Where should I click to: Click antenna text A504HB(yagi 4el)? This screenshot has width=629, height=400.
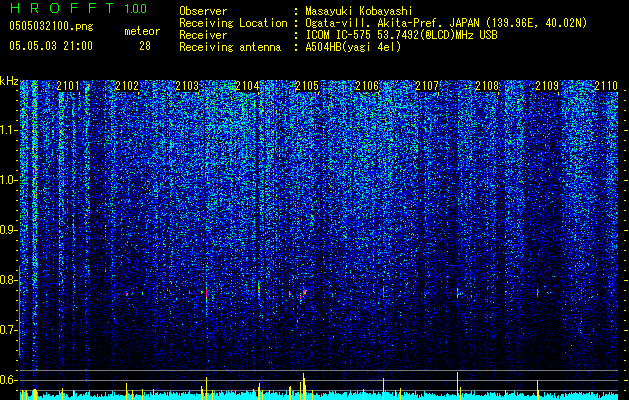pyautogui.click(x=353, y=47)
